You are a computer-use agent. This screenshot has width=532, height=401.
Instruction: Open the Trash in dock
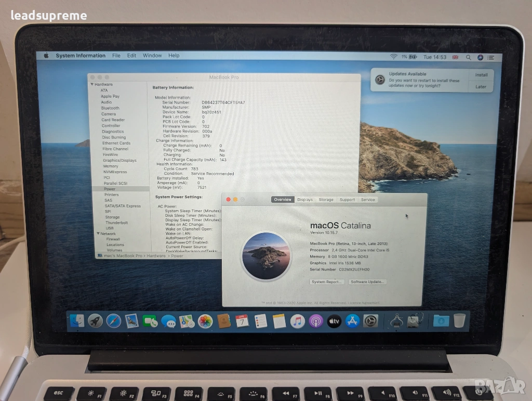[x=459, y=320]
